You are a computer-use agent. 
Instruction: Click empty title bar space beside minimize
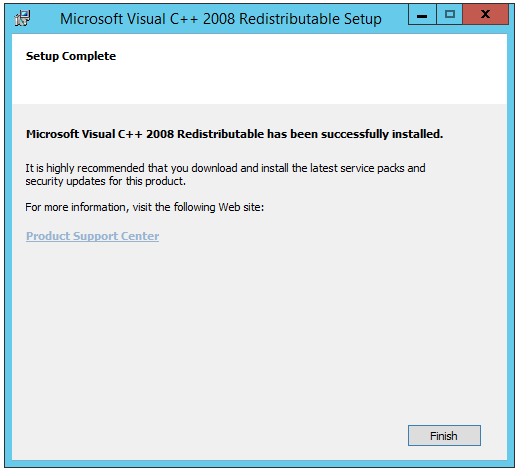click(x=395, y=18)
